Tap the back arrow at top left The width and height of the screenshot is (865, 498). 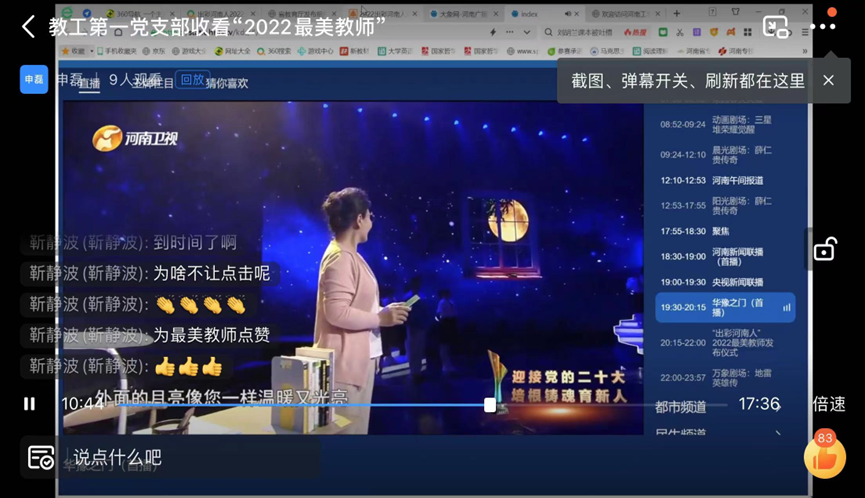(x=28, y=27)
